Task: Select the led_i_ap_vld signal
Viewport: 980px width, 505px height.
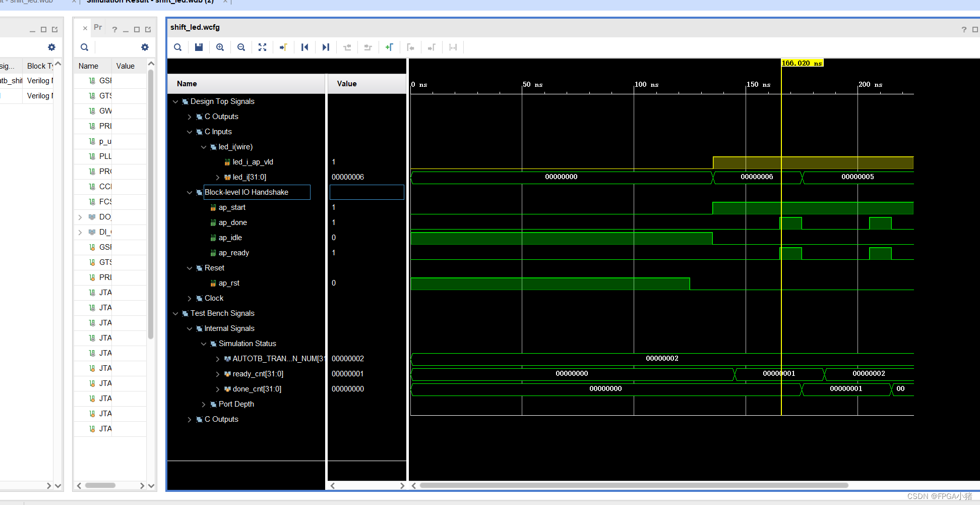Action: 253,162
